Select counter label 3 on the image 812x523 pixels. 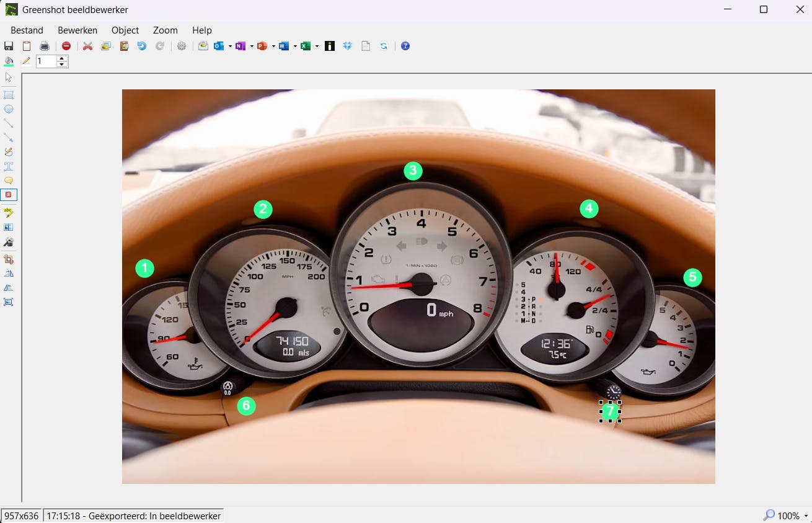(413, 171)
